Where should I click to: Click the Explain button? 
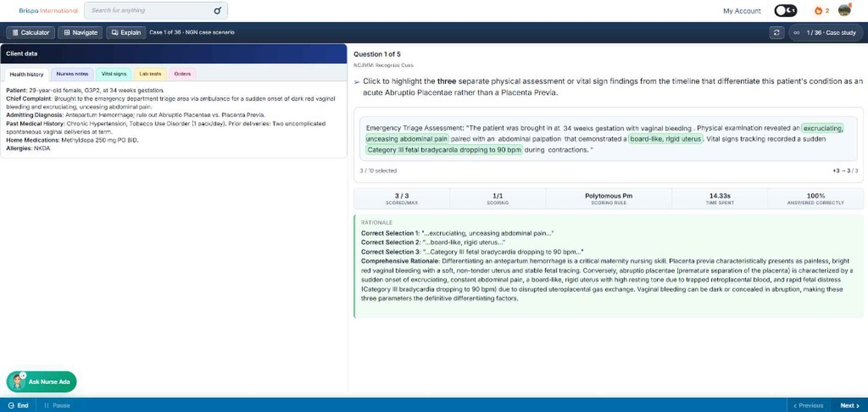coord(126,33)
